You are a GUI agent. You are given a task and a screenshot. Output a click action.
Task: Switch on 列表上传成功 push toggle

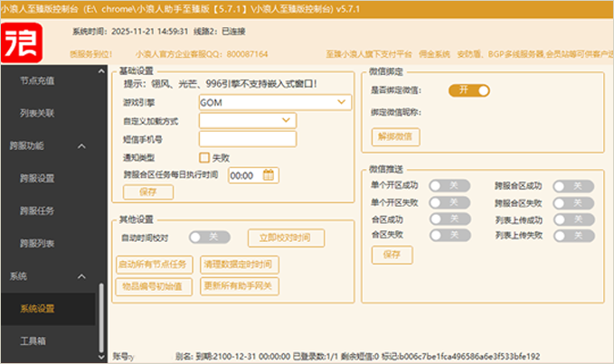(572, 219)
